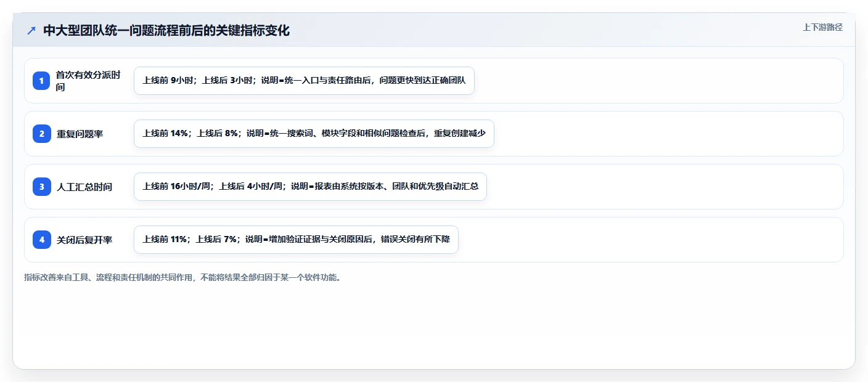Select the 人工汇总时间 metric label
Screen dimensions: 868x382
point(84,187)
